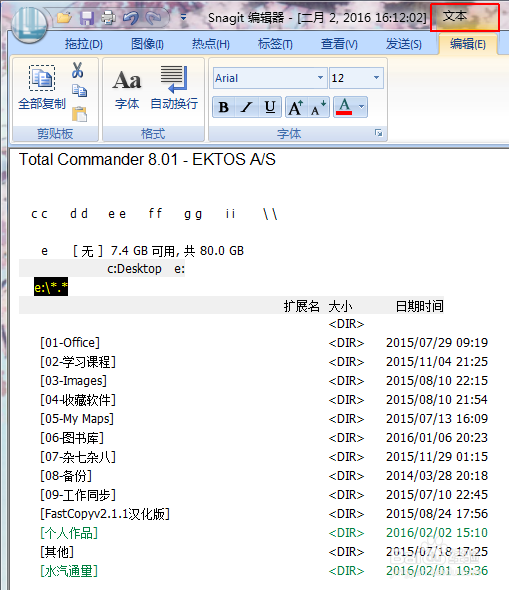Screen dimensions: 509x590
Task: Toggle underline formatting
Action: [270, 107]
